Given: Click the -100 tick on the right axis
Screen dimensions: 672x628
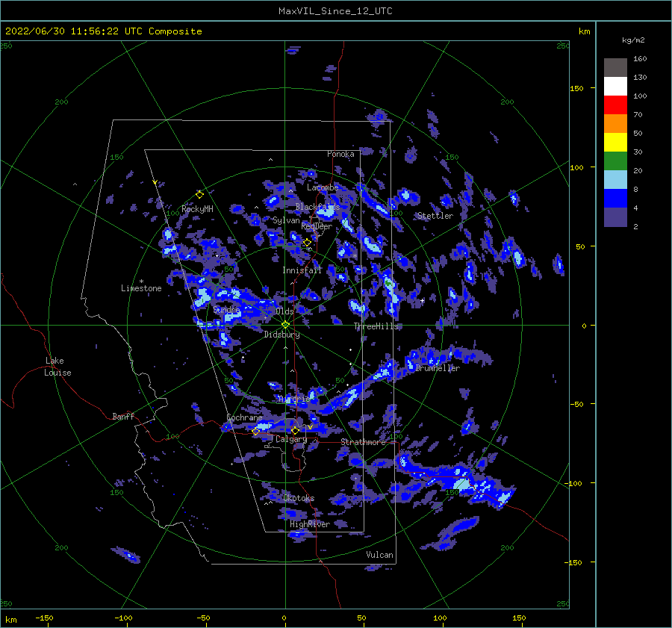Looking at the screenshot, I should click(x=575, y=483).
